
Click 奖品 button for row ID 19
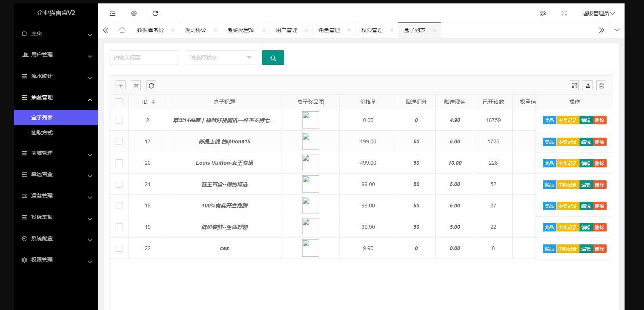tap(549, 227)
